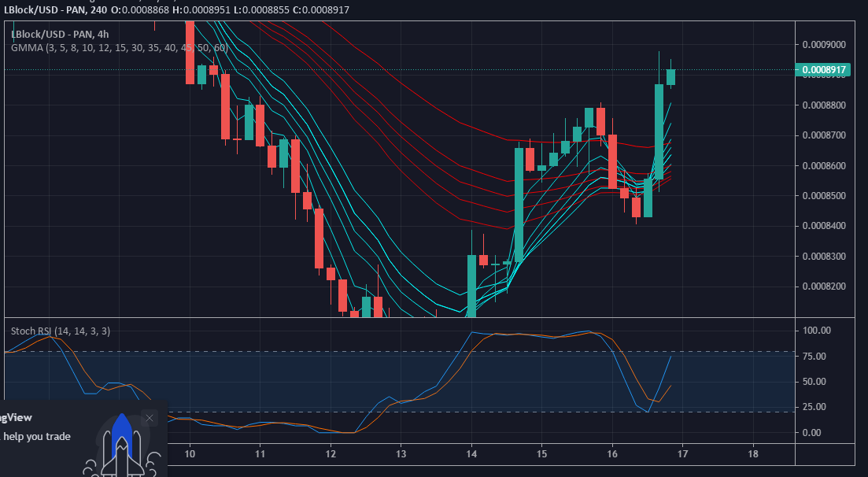Click the OHLC header values line
This screenshot has width=868, height=477.
tap(231, 10)
